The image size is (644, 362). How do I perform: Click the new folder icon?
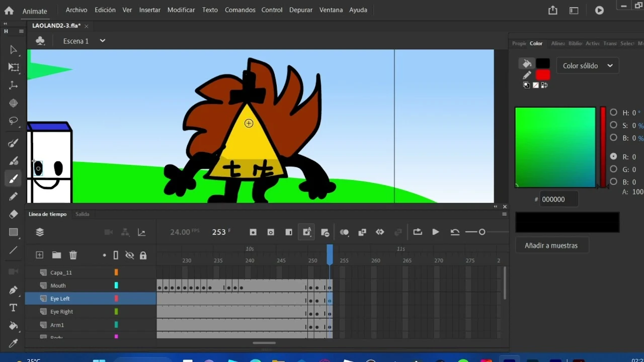point(56,255)
